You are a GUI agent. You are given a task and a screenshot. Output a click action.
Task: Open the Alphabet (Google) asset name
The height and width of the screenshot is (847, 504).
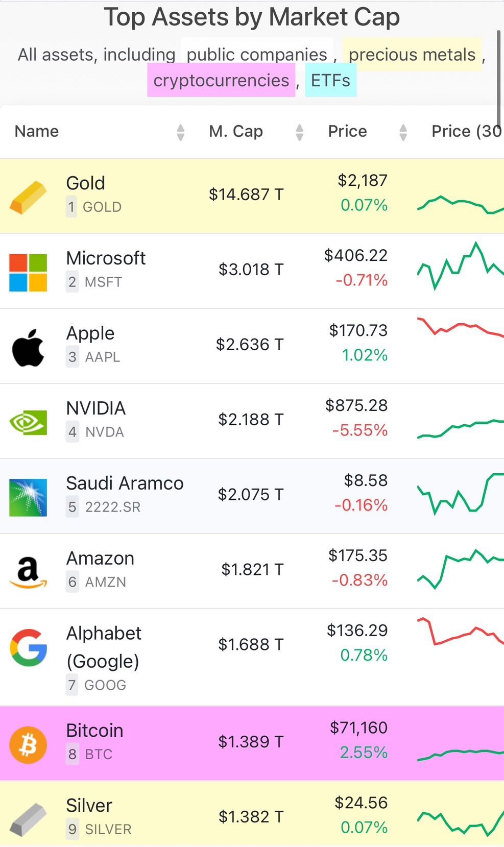[x=104, y=646]
